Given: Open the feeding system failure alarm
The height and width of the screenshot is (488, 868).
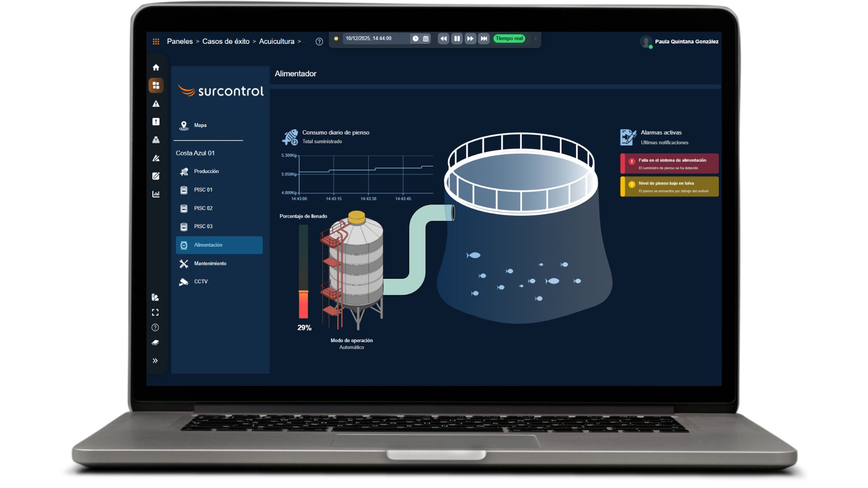Looking at the screenshot, I should pyautogui.click(x=670, y=164).
